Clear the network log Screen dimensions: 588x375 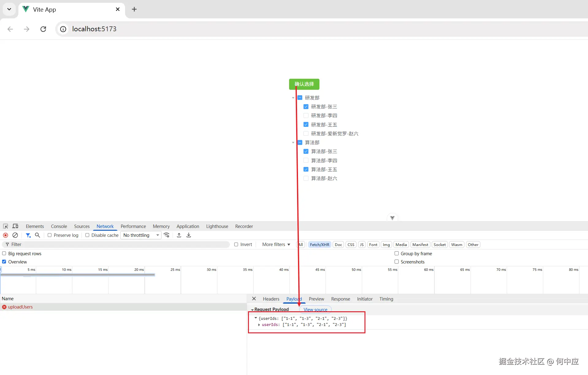point(15,235)
